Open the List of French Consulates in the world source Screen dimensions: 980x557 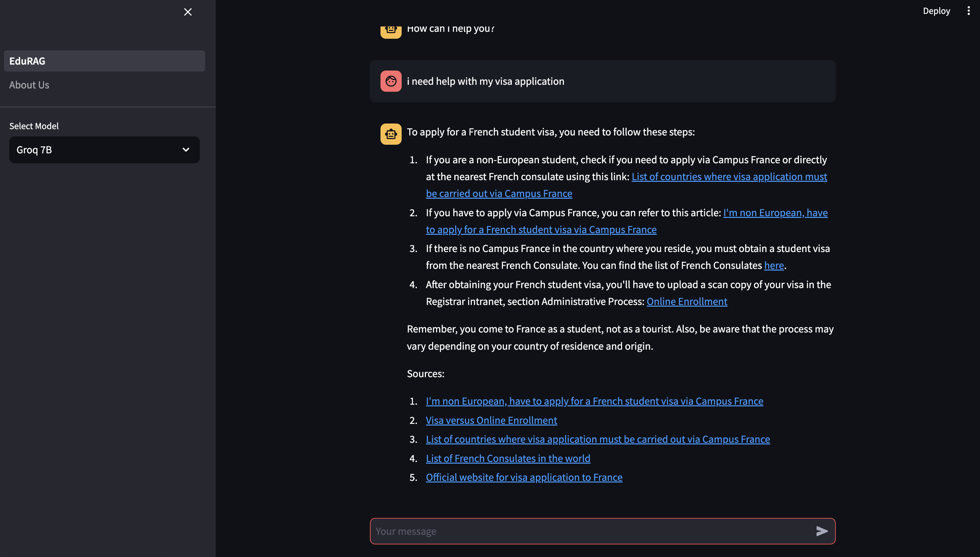coord(508,458)
